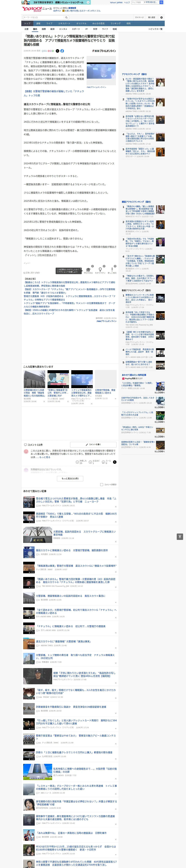Focus the ウェブ検索 input field
The width and height of the screenshot is (186, 868).
point(137,2)
